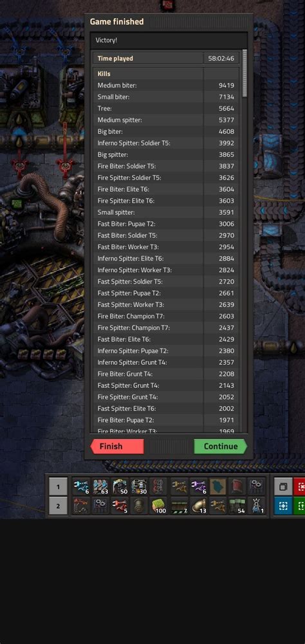The image size is (305, 644).
Task: Select the quickbar item with count 50
Action: pos(120,486)
